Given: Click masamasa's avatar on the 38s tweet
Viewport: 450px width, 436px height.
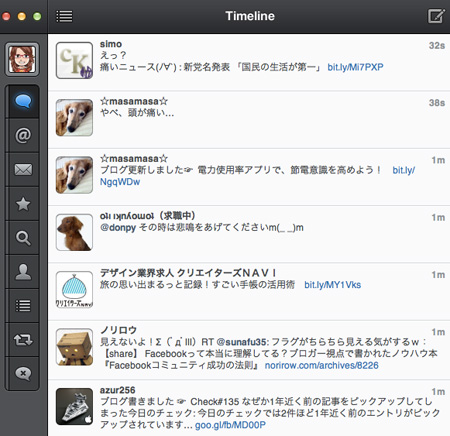Looking at the screenshot, I should 74,118.
